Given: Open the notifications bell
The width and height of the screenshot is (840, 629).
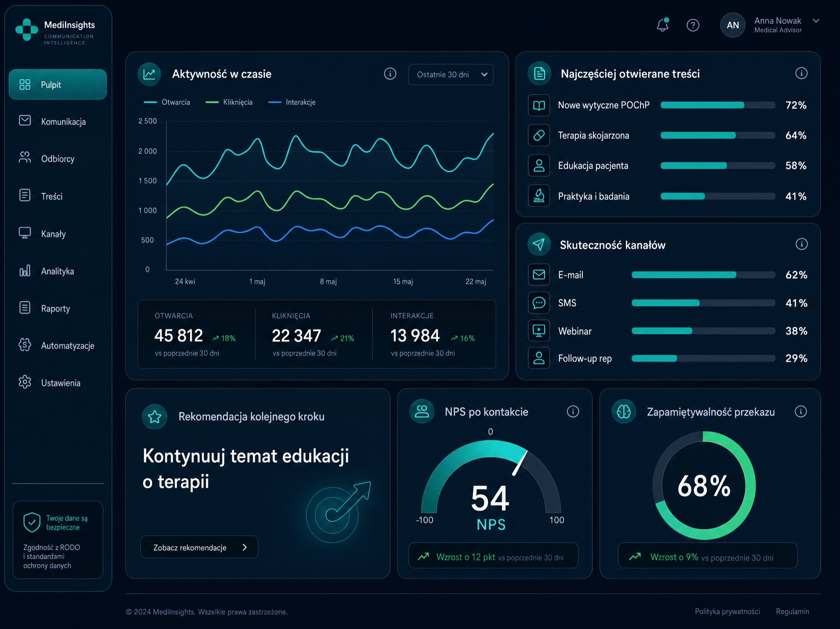Looking at the screenshot, I should [x=663, y=25].
